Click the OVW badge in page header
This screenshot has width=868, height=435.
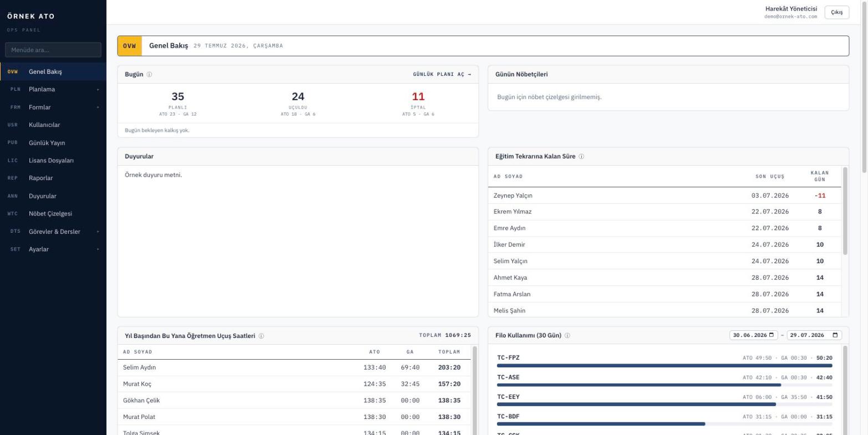pos(129,46)
